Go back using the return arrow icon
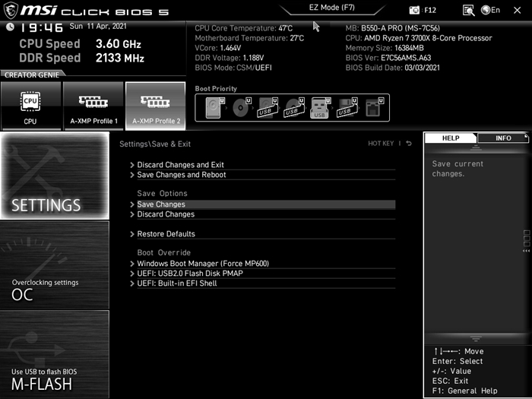532x399 pixels. coord(409,144)
